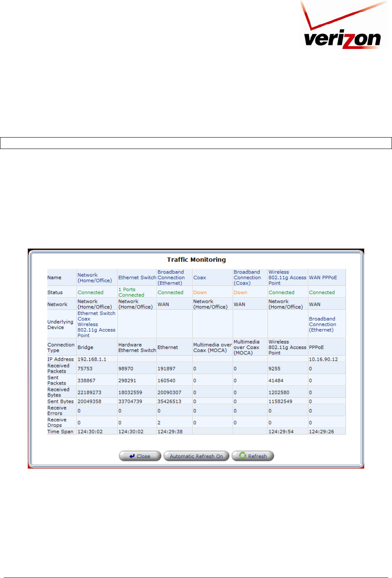
Task: Select sent bytes value 11582549
Action: point(281,401)
